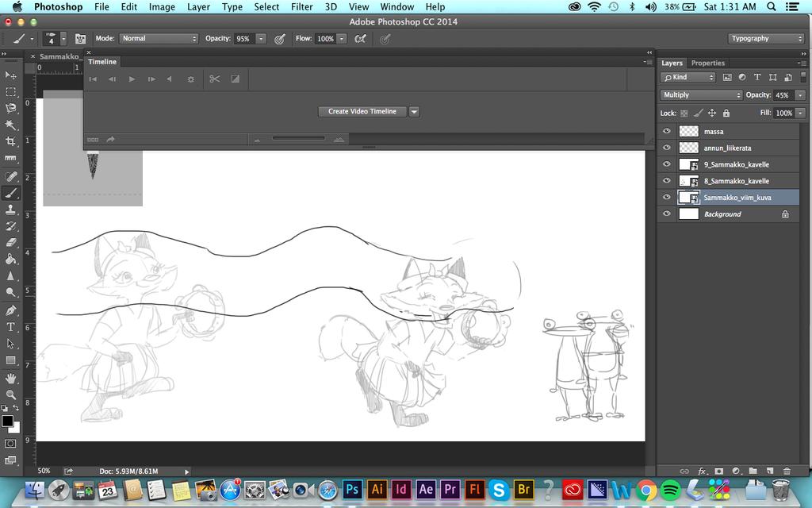Open the Filter menu
The image size is (812, 508).
[302, 6]
